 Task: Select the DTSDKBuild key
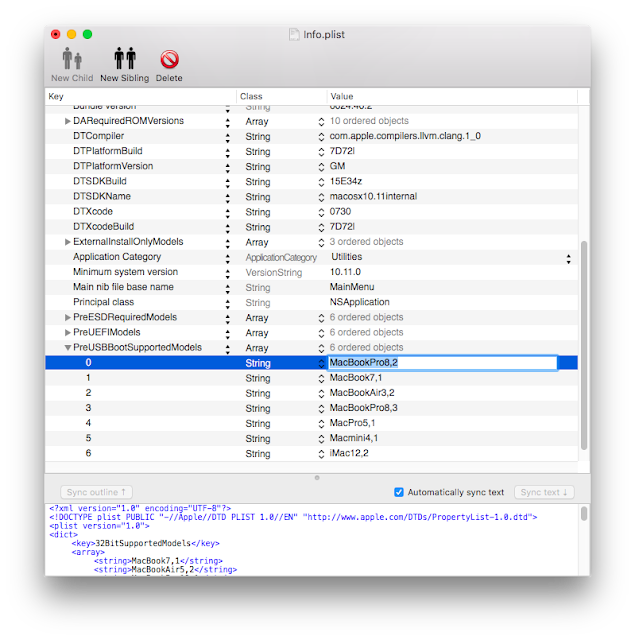100,182
